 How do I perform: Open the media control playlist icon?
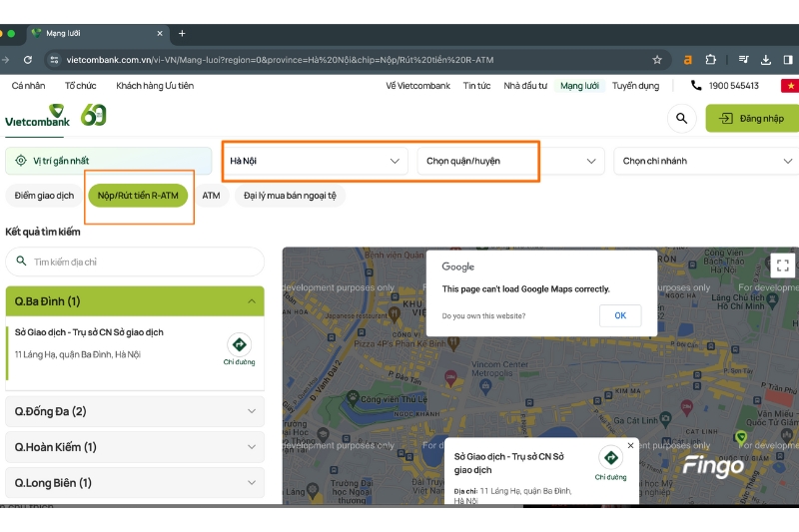743,60
